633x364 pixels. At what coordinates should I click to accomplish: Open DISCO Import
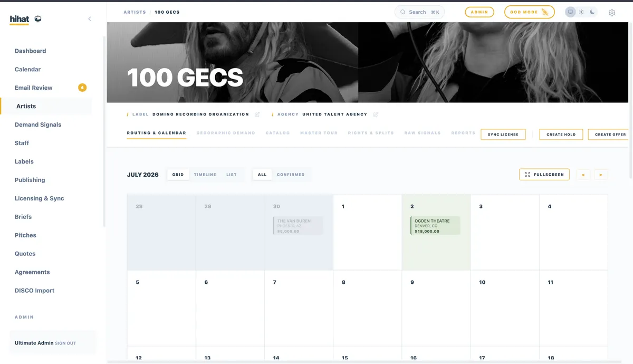click(x=34, y=291)
